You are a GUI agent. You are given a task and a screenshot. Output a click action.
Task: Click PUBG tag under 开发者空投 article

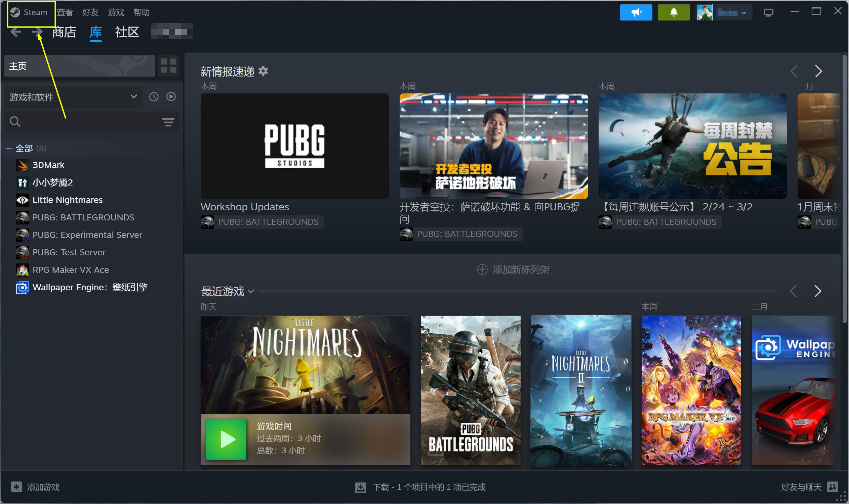coord(461,234)
